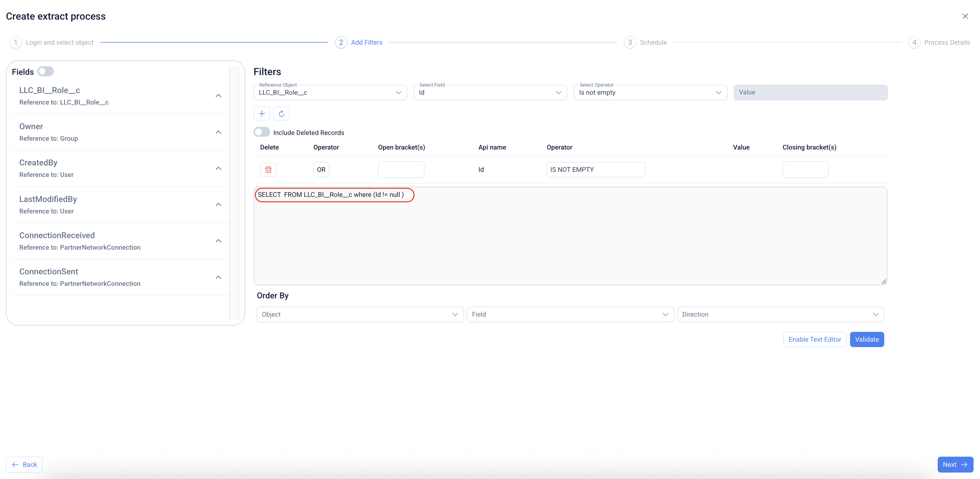Toggle the OR logical operator
Screen dimensions: 980x479
tap(321, 169)
